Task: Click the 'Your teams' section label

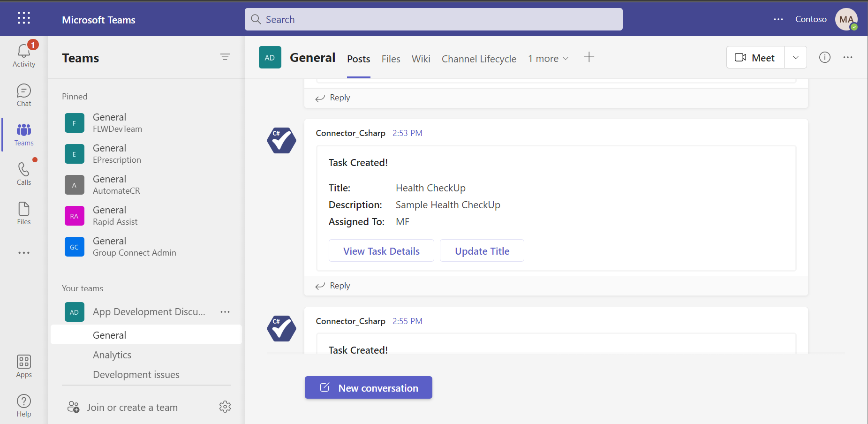Action: click(x=83, y=288)
